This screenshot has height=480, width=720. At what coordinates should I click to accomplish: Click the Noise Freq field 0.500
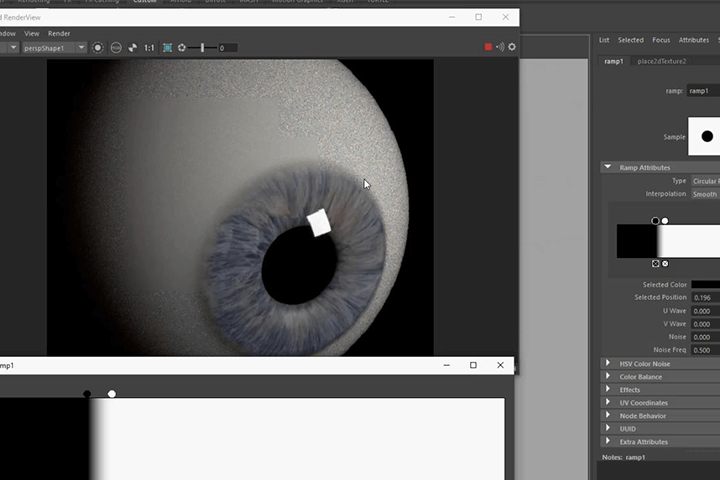(706, 350)
